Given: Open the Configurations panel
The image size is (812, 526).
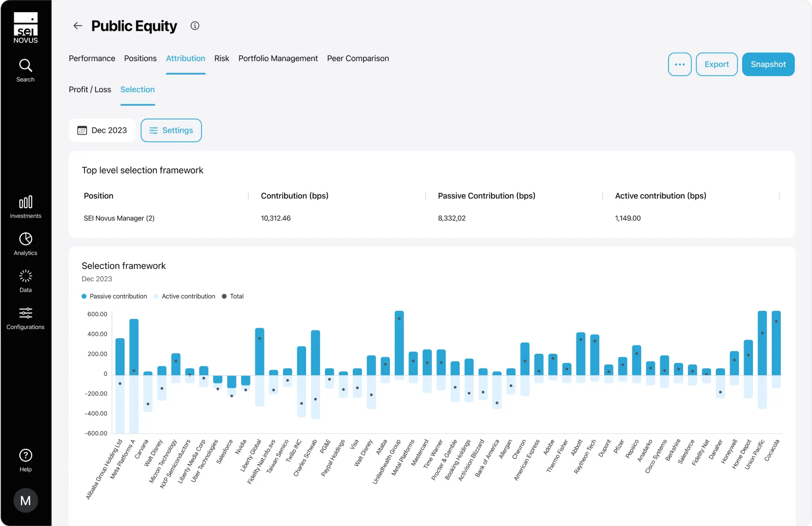Looking at the screenshot, I should coord(25,318).
